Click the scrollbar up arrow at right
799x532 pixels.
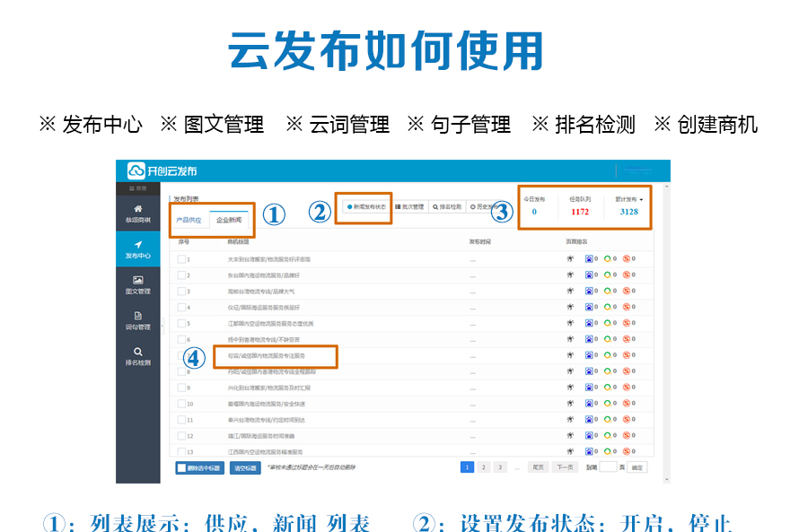(666, 188)
